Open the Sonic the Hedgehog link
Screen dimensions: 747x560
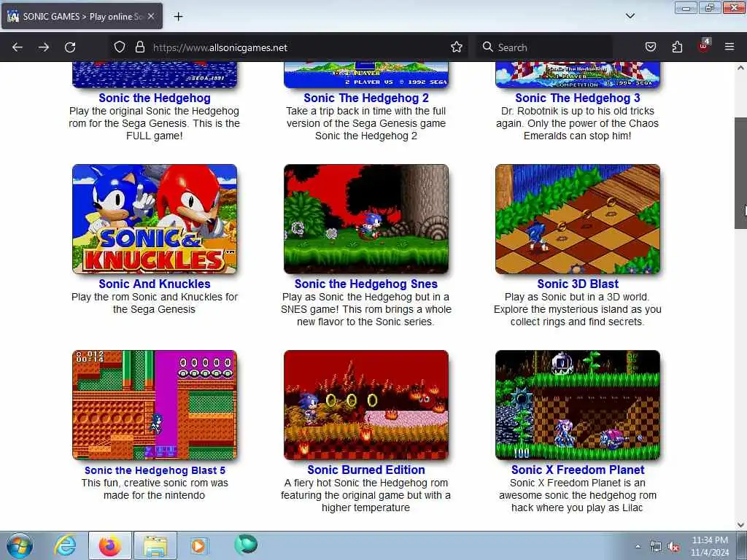(155, 98)
